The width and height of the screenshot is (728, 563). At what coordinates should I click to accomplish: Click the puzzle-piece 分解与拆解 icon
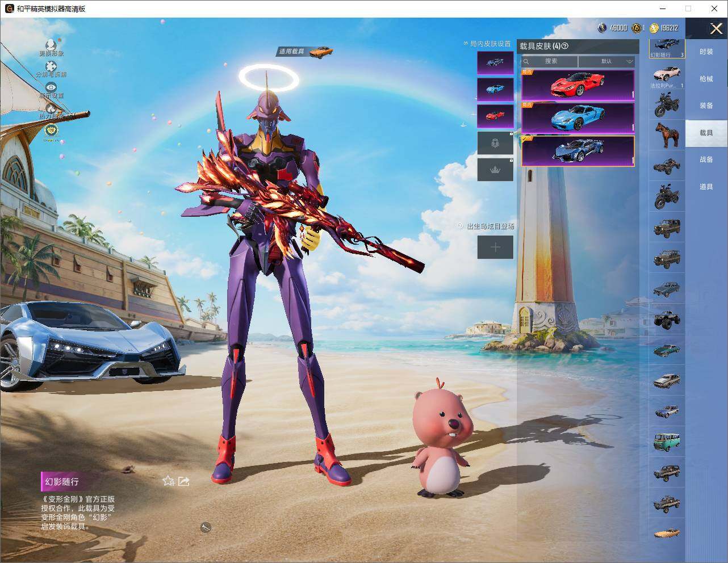(51, 66)
